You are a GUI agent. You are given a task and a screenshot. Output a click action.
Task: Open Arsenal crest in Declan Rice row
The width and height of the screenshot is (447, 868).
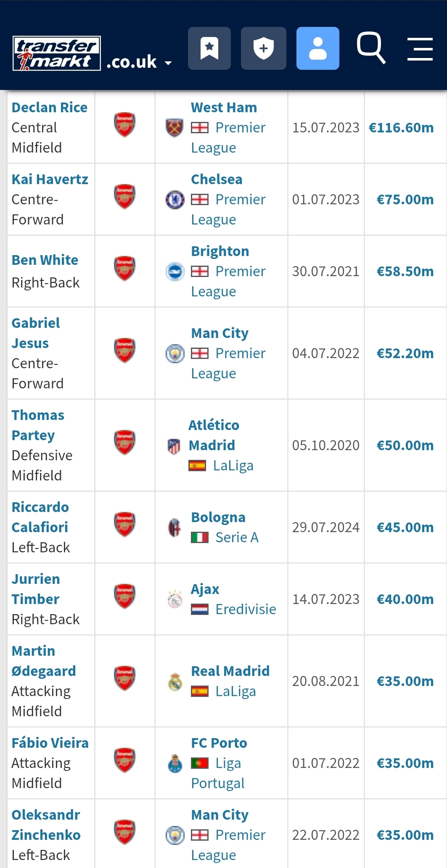point(124,124)
